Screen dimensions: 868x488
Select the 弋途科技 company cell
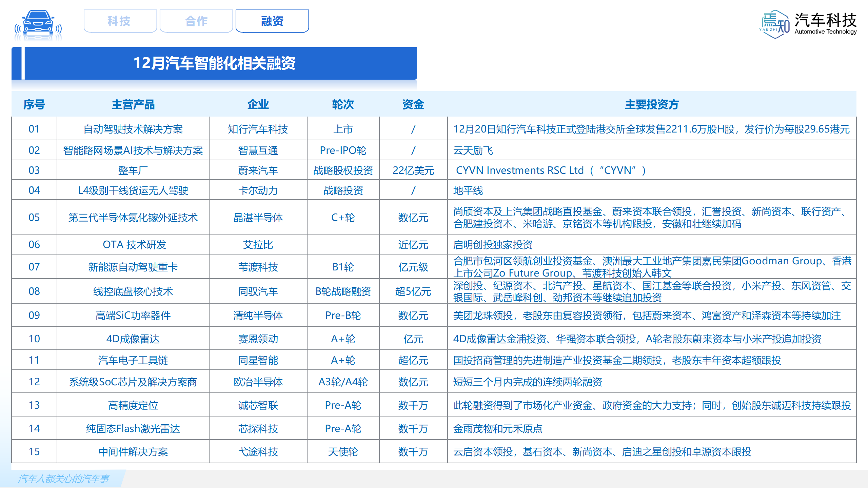[x=258, y=451]
